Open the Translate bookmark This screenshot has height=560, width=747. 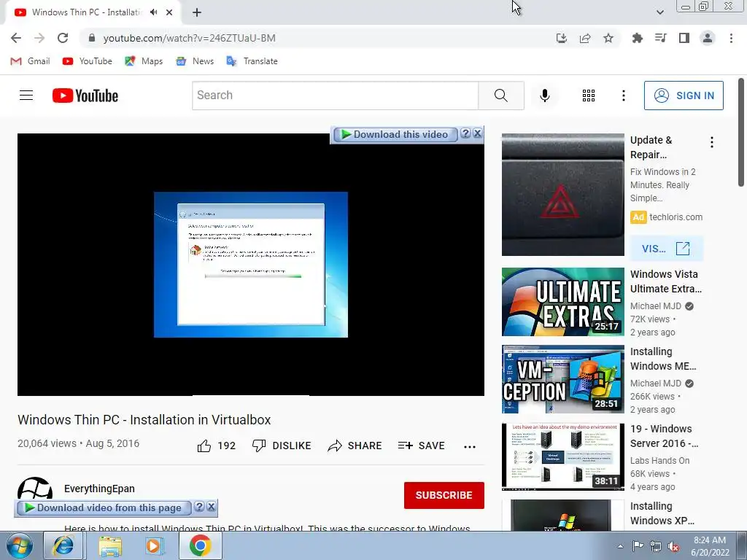coord(252,61)
